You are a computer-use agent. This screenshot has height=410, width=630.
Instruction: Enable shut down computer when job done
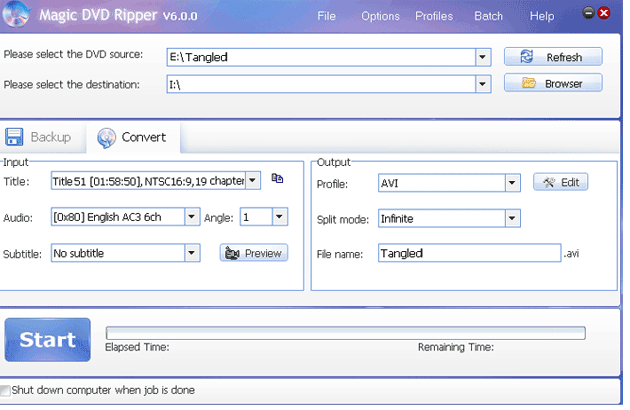click(5, 390)
